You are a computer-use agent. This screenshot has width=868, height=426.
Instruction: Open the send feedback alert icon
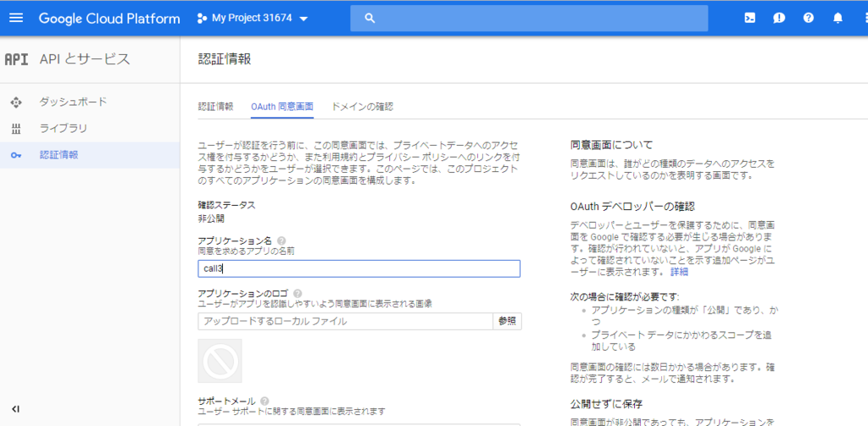click(x=779, y=18)
